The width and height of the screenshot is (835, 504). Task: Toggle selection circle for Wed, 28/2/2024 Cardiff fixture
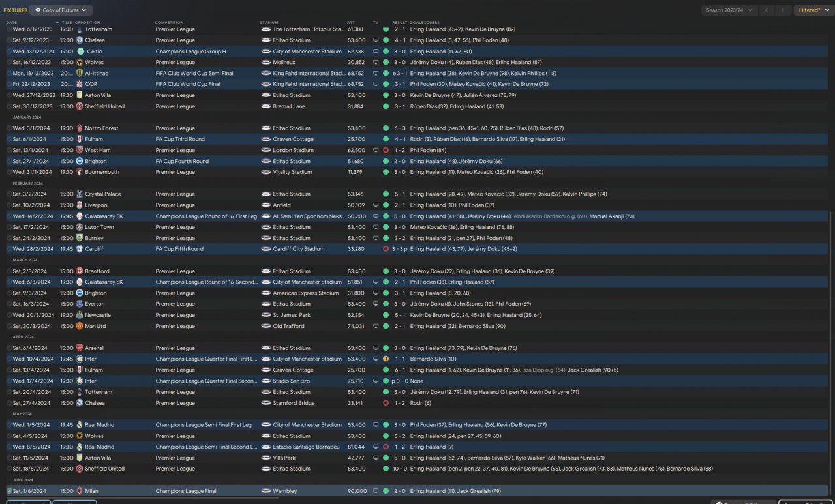(9, 249)
